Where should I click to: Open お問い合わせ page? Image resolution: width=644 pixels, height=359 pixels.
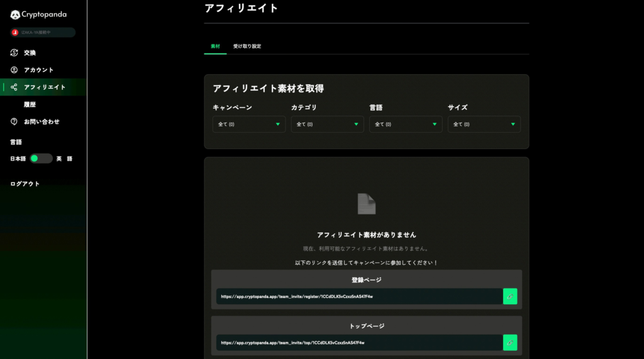tap(42, 121)
